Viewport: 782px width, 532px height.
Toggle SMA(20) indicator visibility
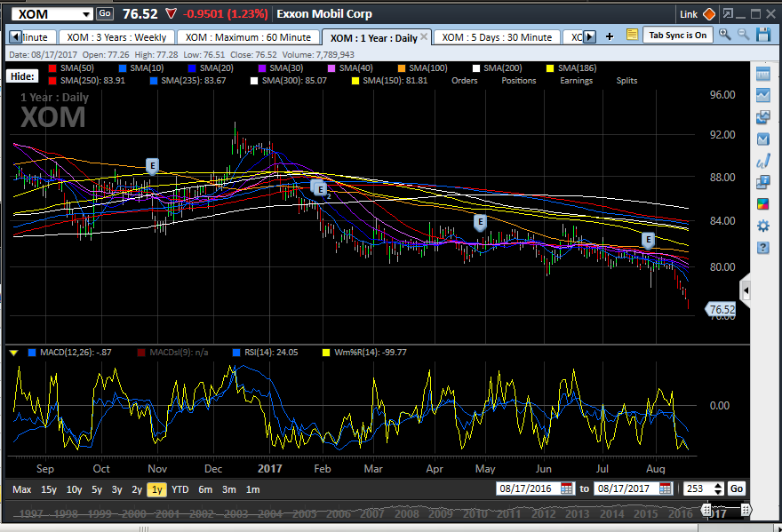click(x=192, y=68)
